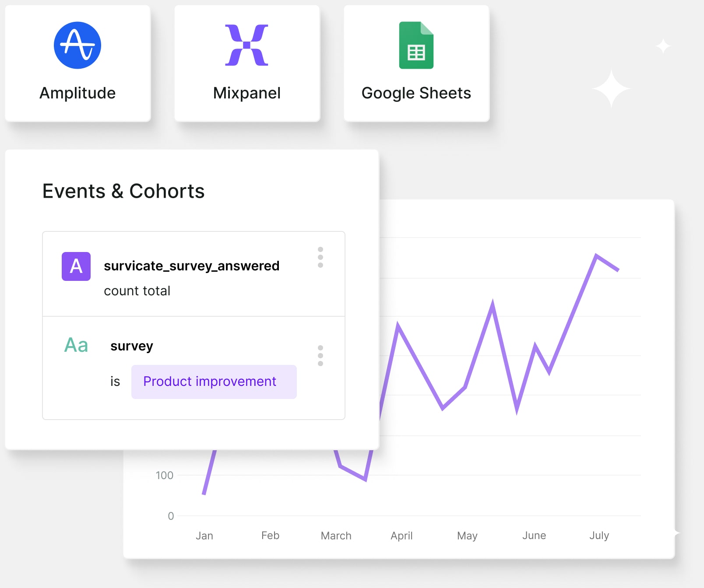This screenshot has height=588, width=704.
Task: Click the Amplitude logo icon
Action: [77, 45]
